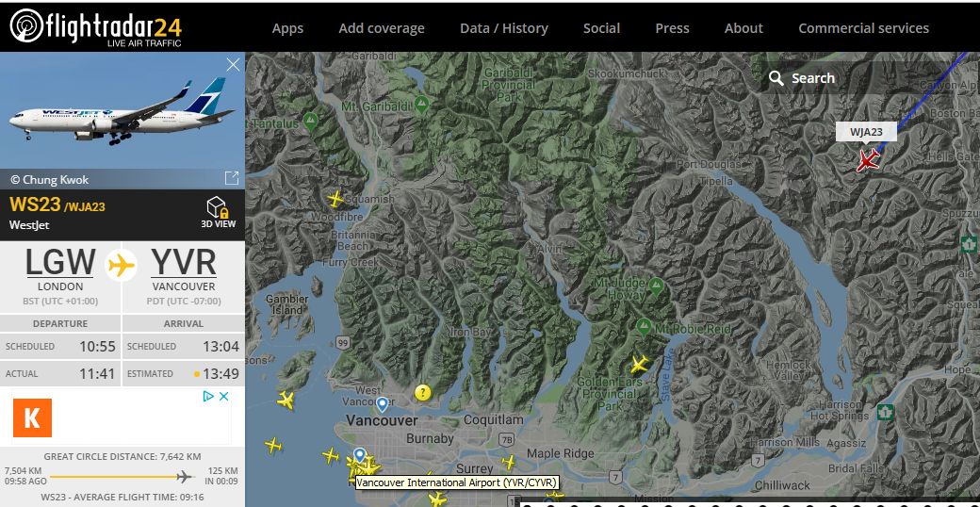Click the blue pin at West Vancouver
Screen dimensions: 980x507
[382, 404]
